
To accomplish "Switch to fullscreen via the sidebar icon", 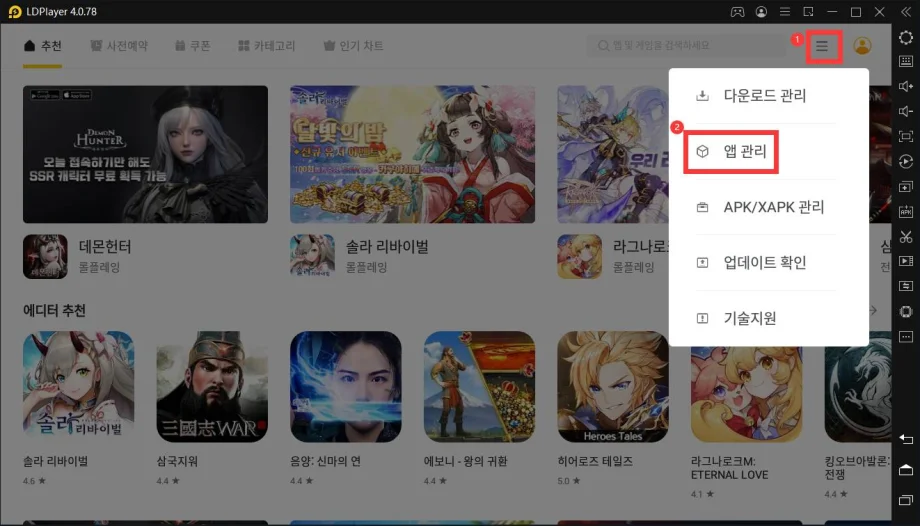I will (906, 136).
